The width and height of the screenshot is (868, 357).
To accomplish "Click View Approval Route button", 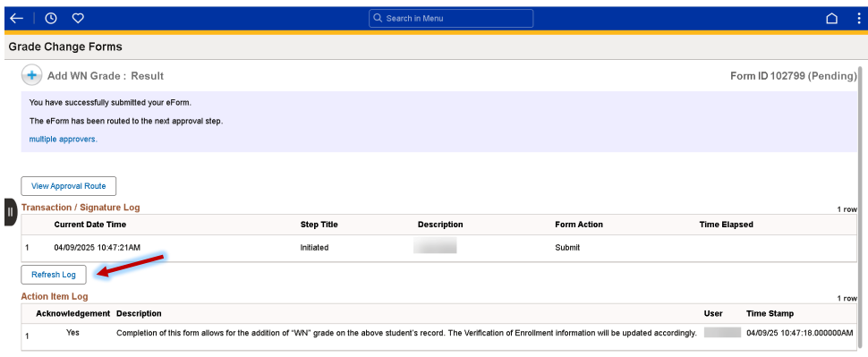I will [69, 186].
